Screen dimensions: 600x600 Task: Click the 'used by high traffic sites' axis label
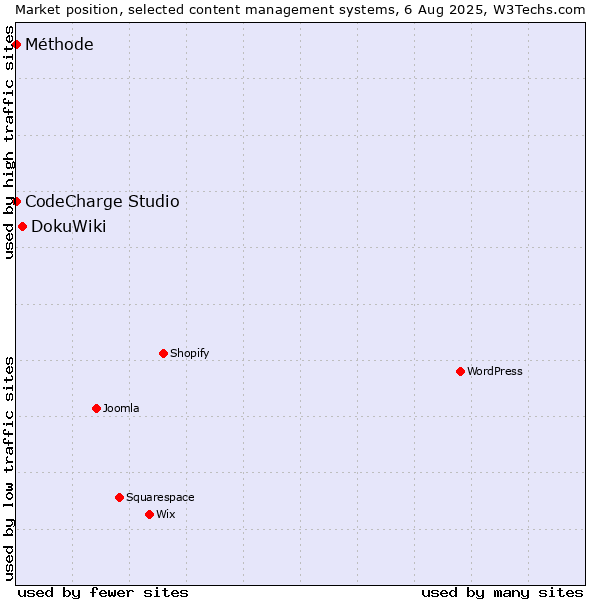point(9,142)
